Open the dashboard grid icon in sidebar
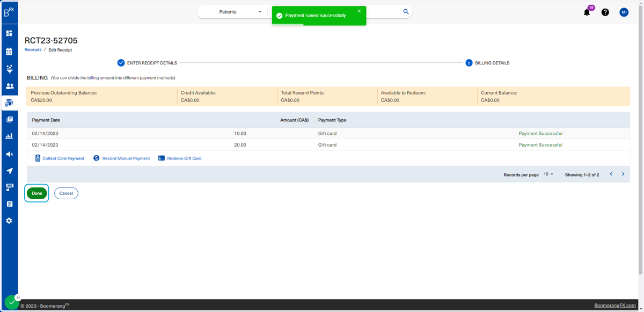This screenshot has width=644, height=312. pyautogui.click(x=9, y=33)
